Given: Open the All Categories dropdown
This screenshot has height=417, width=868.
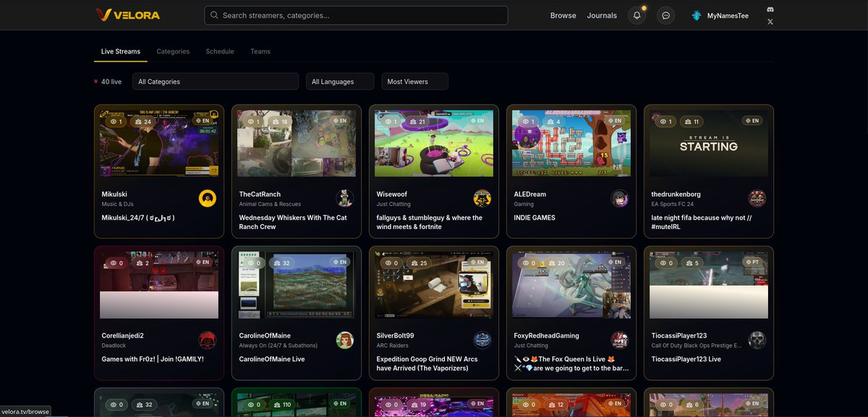Looking at the screenshot, I should (x=216, y=82).
